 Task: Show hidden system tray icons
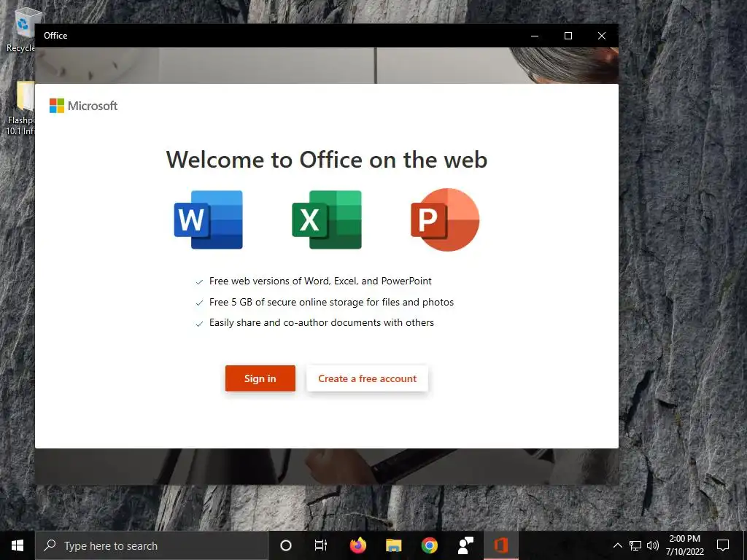(617, 545)
